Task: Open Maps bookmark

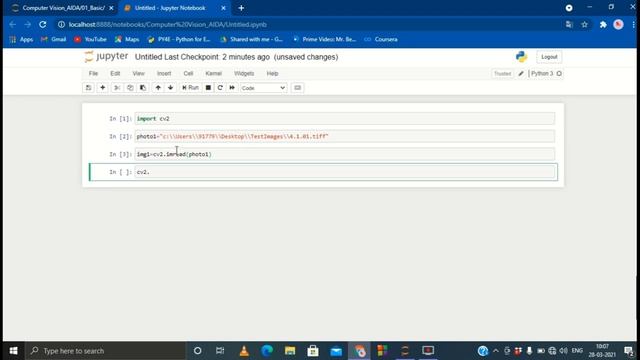Action: 127,39
